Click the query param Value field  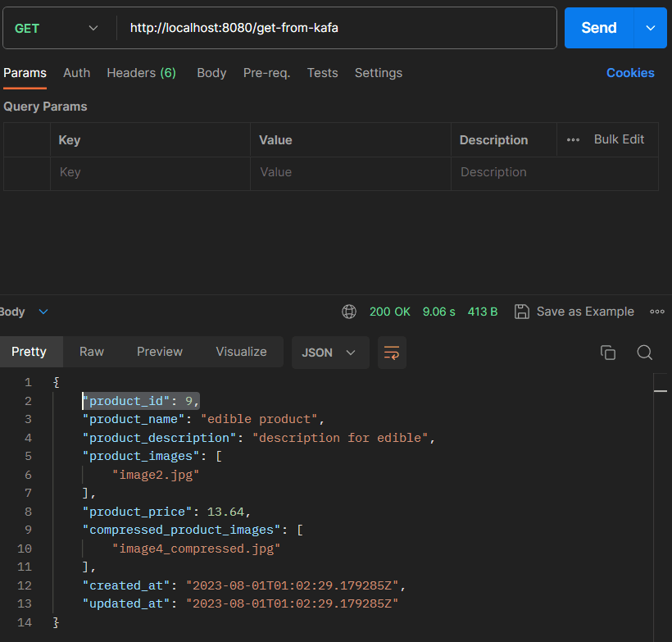pos(351,172)
